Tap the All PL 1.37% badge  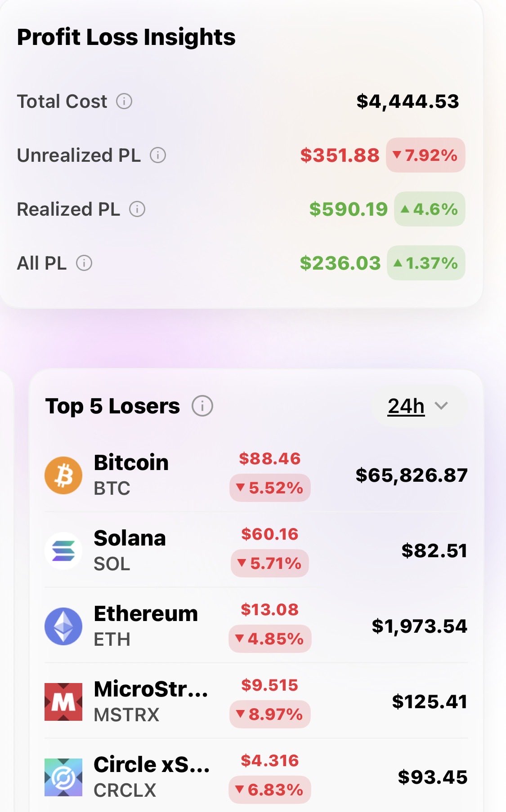426,263
